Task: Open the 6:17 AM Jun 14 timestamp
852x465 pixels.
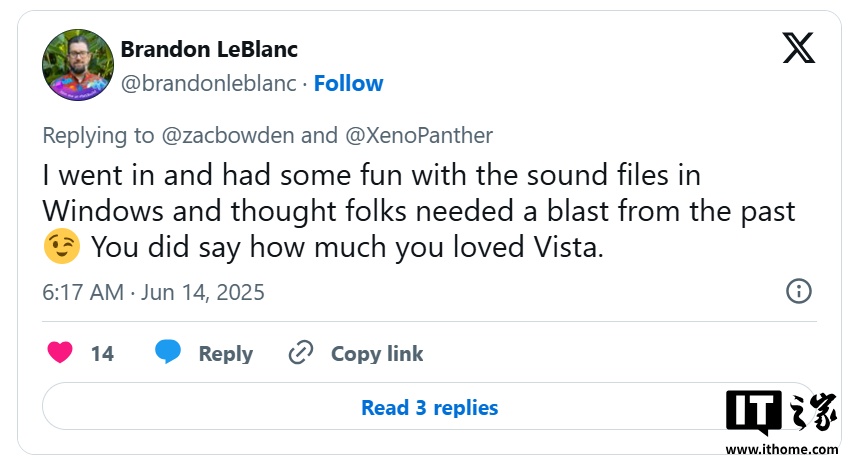Action: pyautogui.click(x=153, y=292)
